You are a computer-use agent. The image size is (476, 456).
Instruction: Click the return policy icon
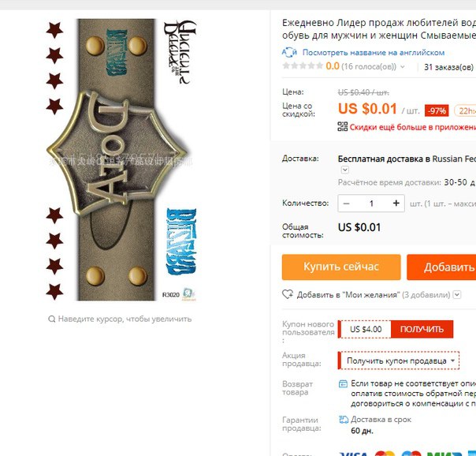343,383
